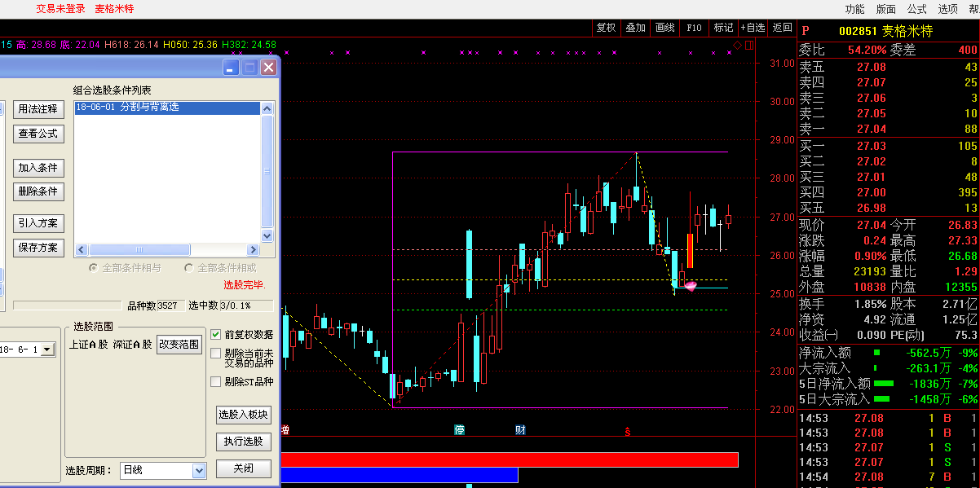Select the 18-06-01 分割与背离选 condition row
Screen dimensions: 980x488
click(x=167, y=108)
